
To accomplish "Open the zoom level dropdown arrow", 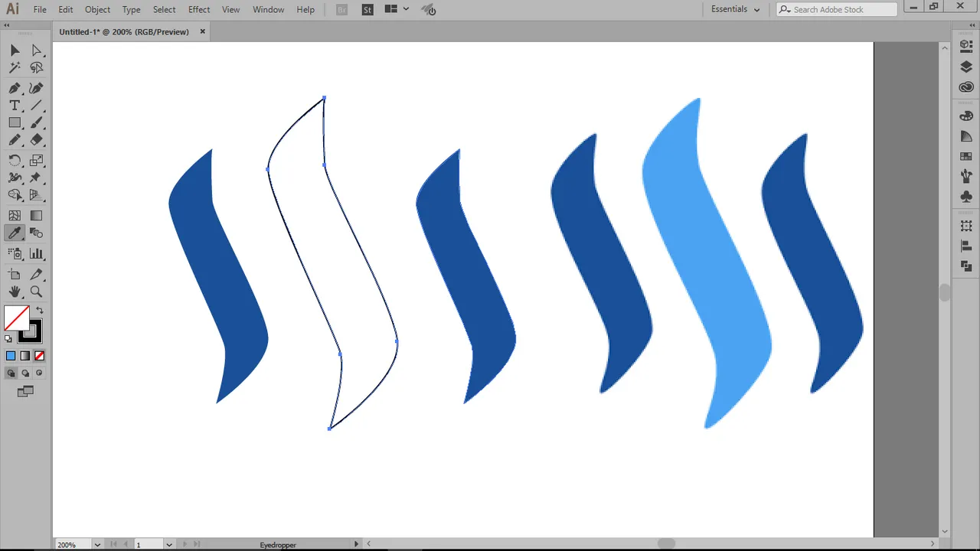I will pyautogui.click(x=97, y=545).
